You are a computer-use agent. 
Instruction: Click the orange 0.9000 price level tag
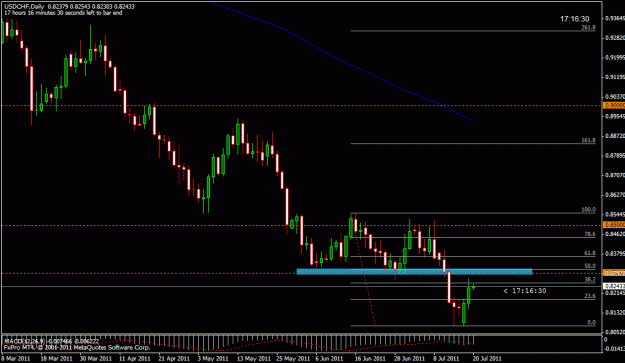coord(614,105)
